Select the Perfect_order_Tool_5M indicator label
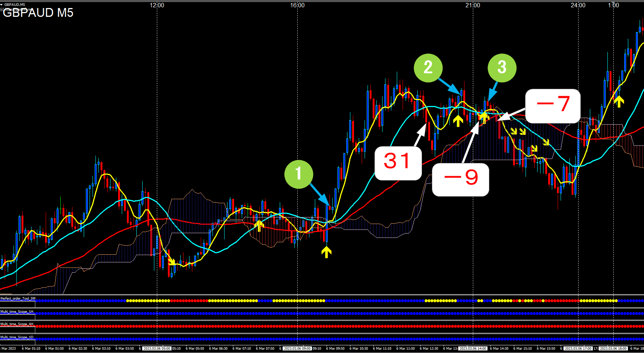Screen dimensions: 644x353 tap(18, 299)
